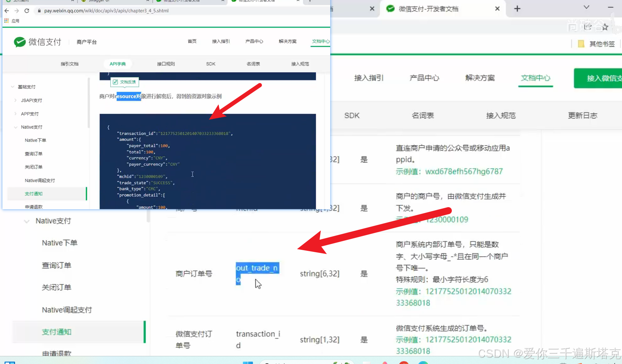Click the forward arrow in small browser
The image size is (622, 364).
tap(16, 11)
